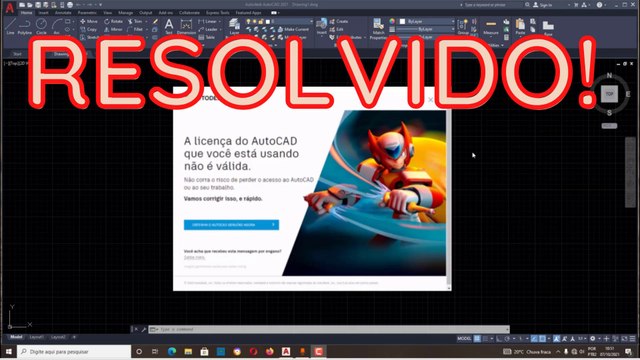Switch to Layout1 tab
The height and width of the screenshot is (360, 640).
(36, 337)
